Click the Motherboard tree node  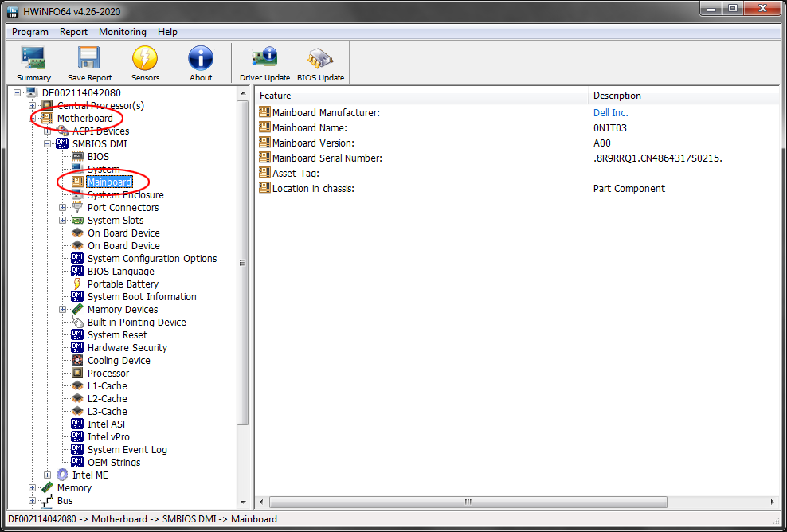pos(84,119)
